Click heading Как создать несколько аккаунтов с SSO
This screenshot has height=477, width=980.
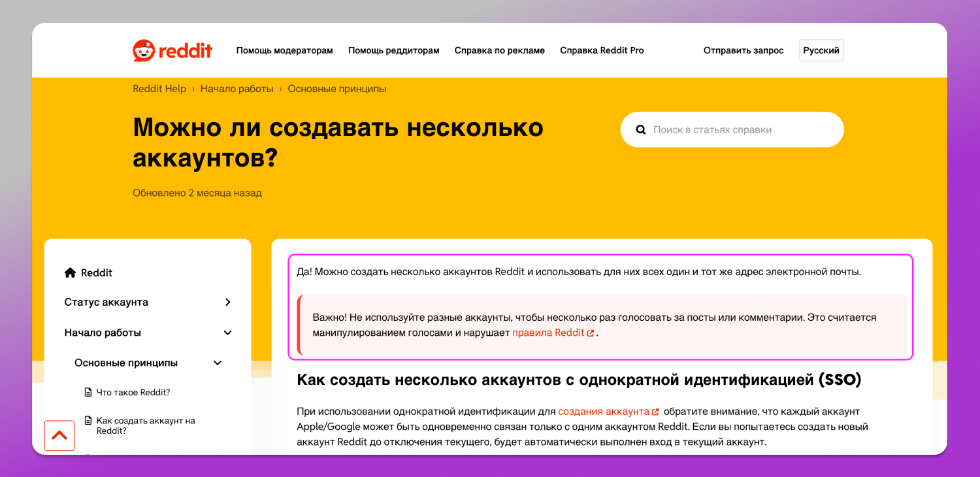pyautogui.click(x=579, y=380)
